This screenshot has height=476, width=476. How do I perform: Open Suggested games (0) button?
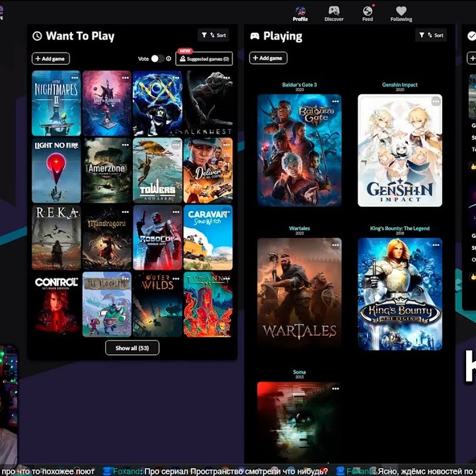pyautogui.click(x=204, y=59)
